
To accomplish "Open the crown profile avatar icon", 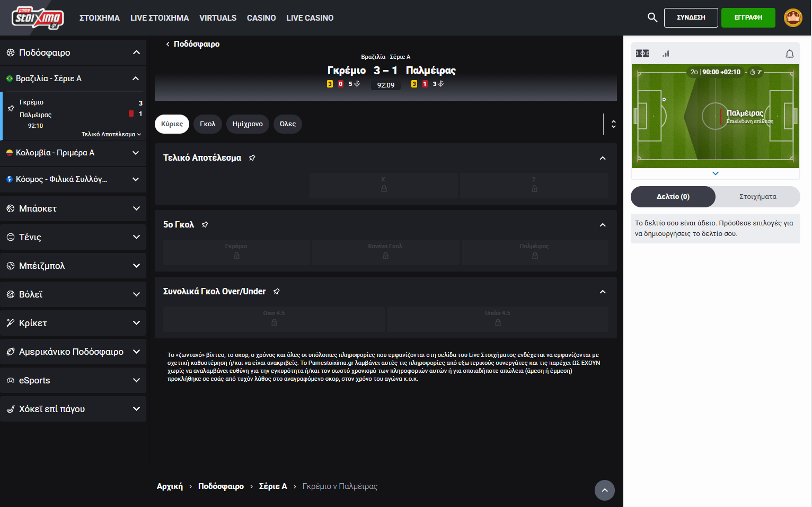I will pyautogui.click(x=793, y=18).
